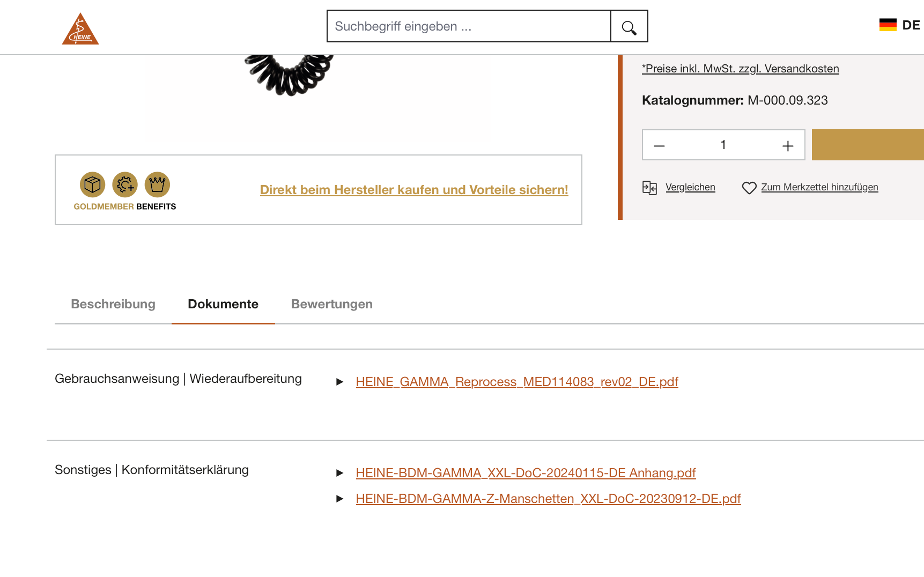
Task: Click the arrow bullet before the Reprocess PDF
Action: point(339,382)
